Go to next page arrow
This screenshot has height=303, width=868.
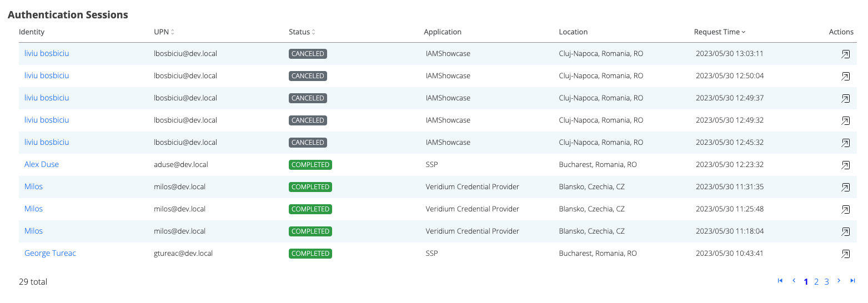[x=839, y=281]
